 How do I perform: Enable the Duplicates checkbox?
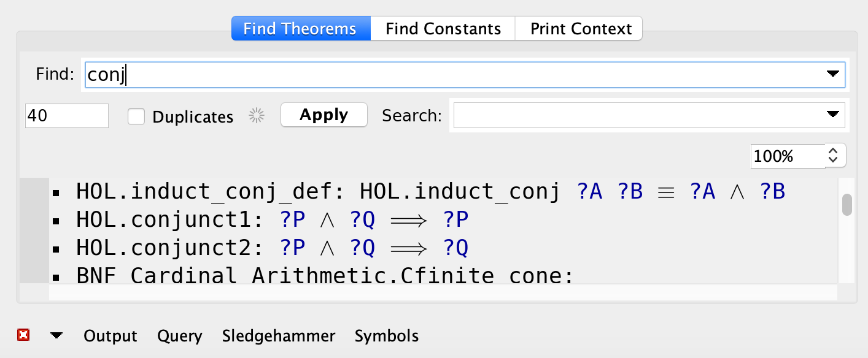tap(136, 116)
